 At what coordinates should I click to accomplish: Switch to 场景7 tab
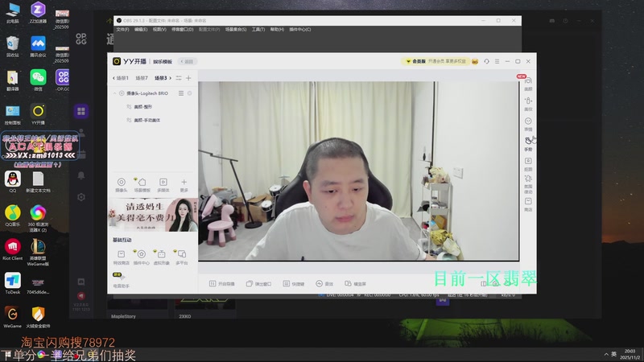pos(142,78)
